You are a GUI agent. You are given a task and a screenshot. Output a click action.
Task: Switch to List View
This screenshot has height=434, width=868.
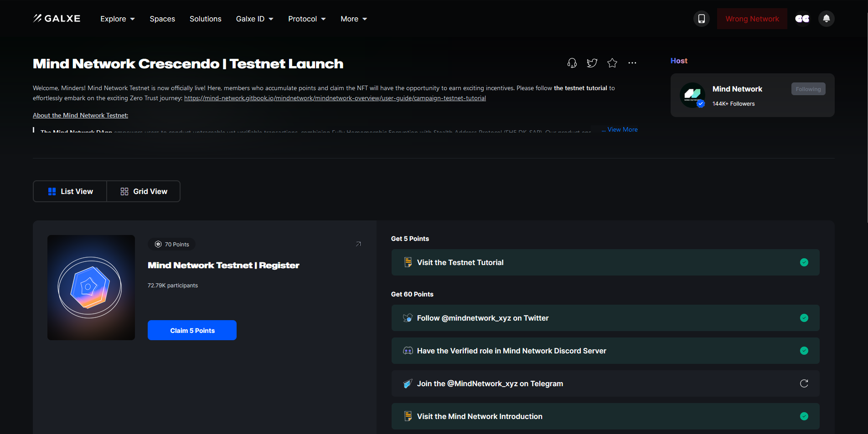[70, 191]
